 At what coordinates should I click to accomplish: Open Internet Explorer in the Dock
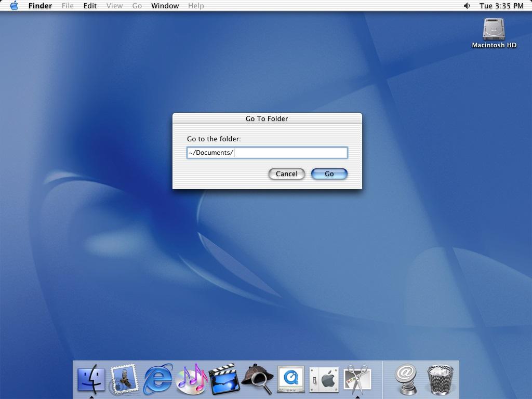point(158,379)
